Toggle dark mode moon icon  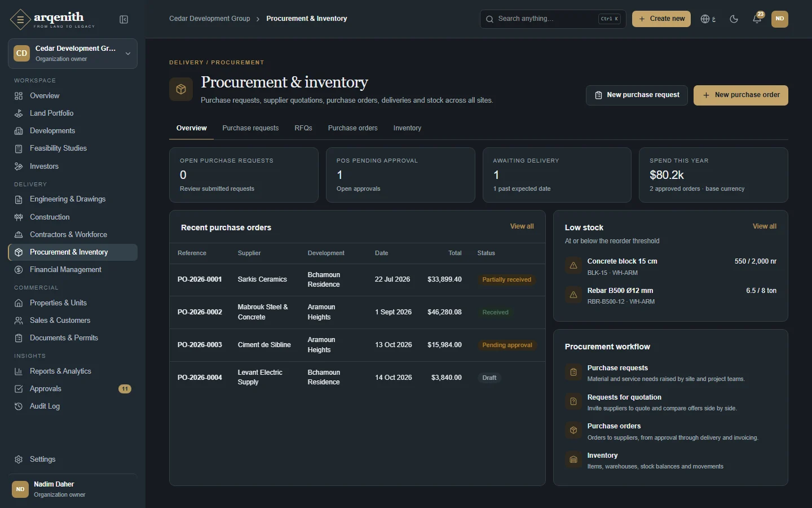734,19
